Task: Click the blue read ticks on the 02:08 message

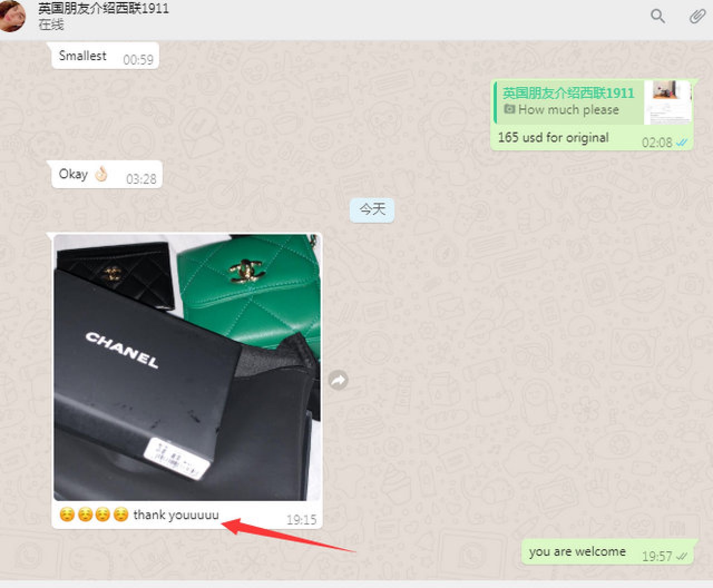Action: click(681, 143)
